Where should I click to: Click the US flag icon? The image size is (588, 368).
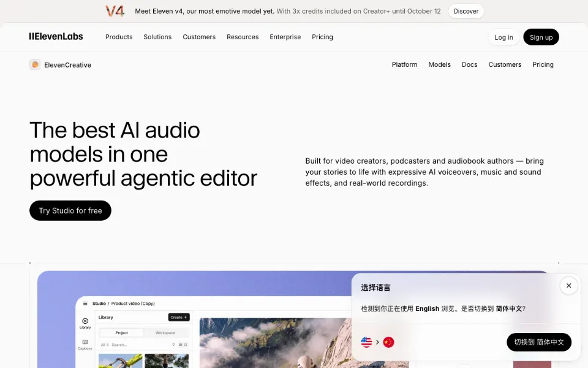(x=366, y=342)
